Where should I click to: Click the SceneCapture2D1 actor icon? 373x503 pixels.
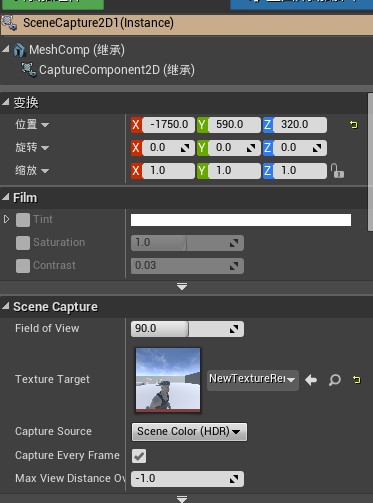tap(9, 23)
